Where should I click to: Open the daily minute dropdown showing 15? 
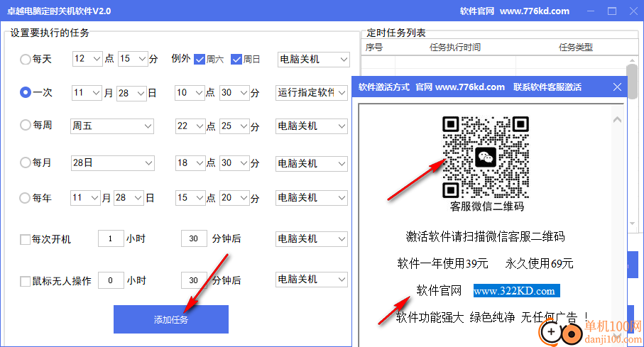point(133,59)
